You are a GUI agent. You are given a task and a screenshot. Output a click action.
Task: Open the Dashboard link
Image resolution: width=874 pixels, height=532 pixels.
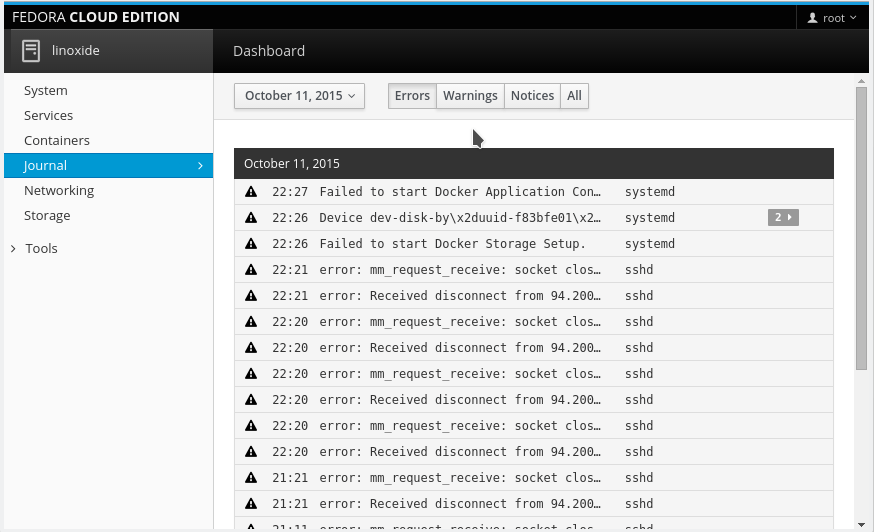269,51
